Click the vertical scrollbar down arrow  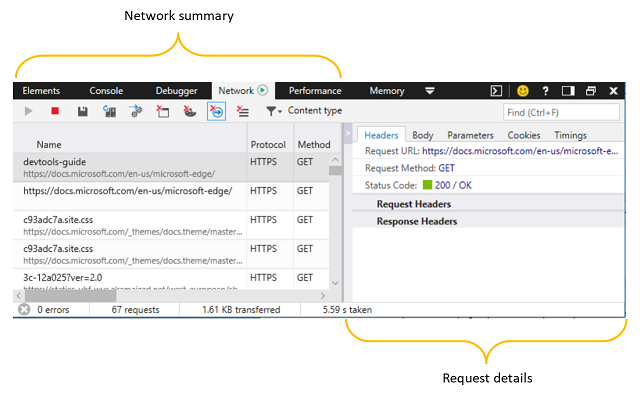click(335, 283)
